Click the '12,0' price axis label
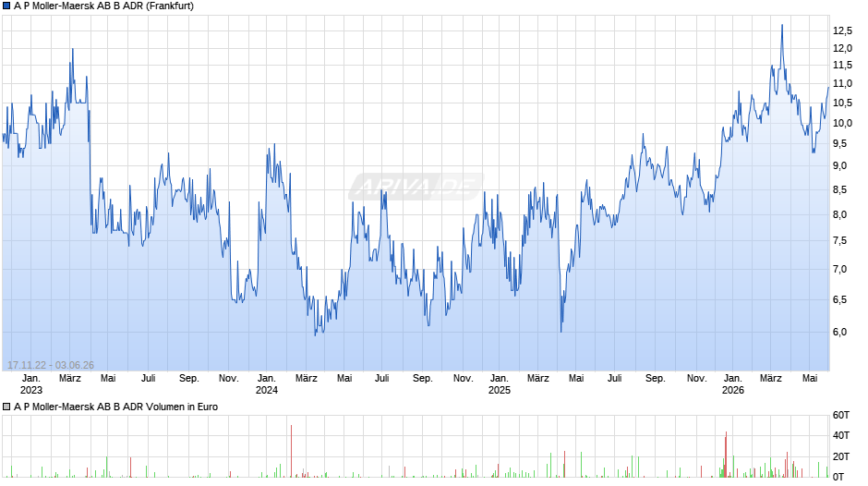Screen dimensions: 868x486 click(x=842, y=48)
